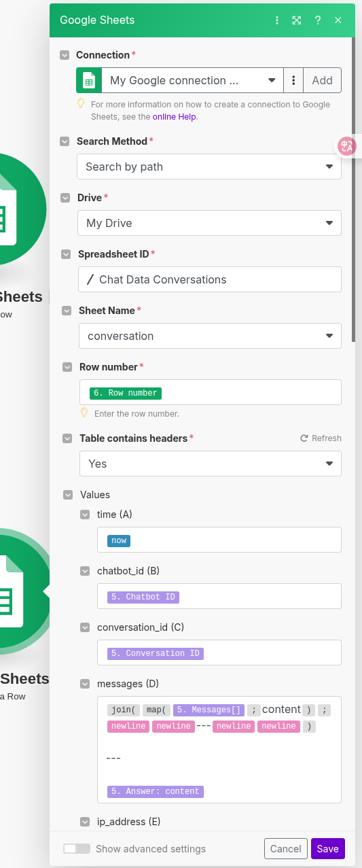Save the Google Sheets module settings

point(328,849)
